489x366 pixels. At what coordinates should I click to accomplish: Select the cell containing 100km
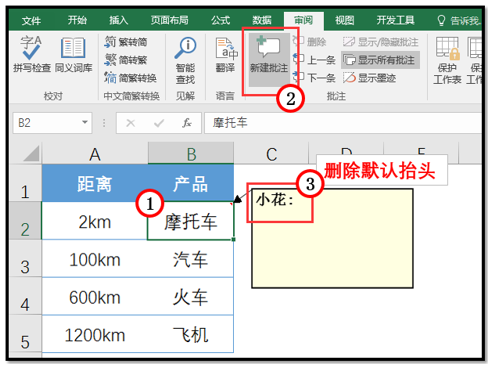pos(95,259)
